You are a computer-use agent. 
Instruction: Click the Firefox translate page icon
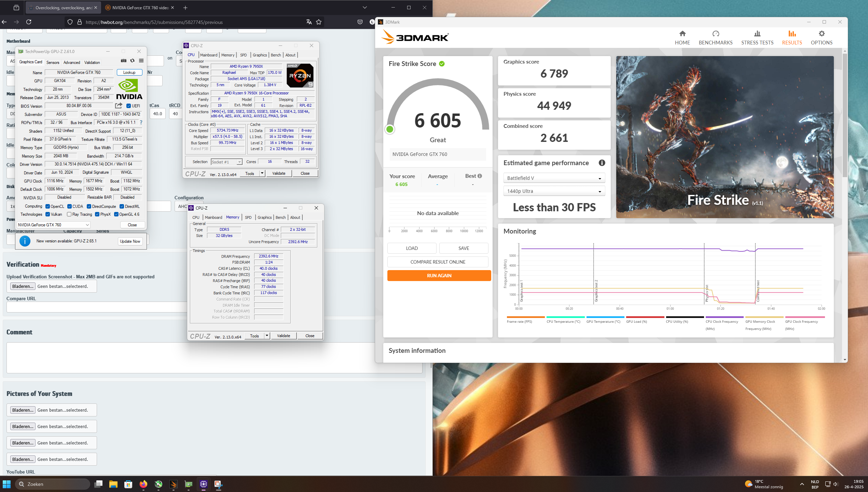pos(309,22)
